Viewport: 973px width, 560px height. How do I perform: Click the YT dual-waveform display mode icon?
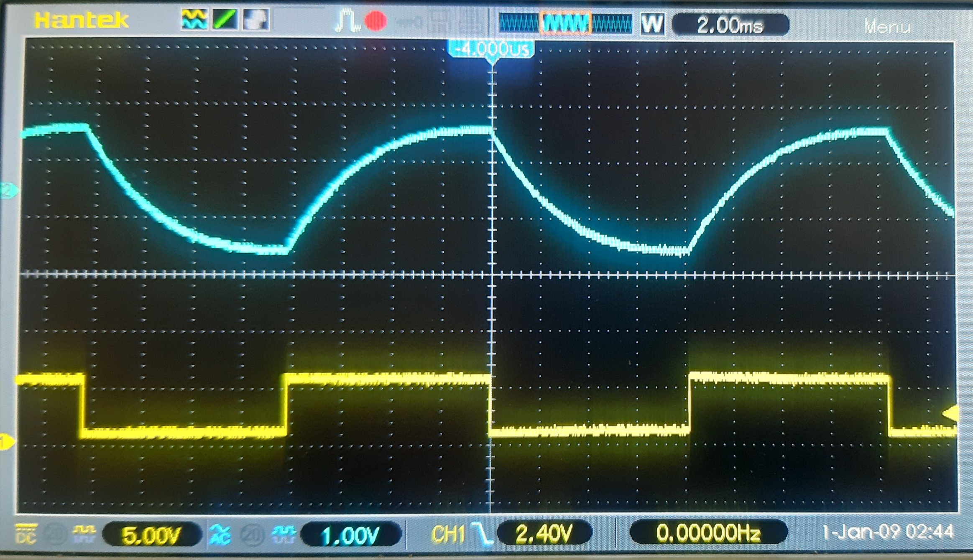click(x=194, y=20)
